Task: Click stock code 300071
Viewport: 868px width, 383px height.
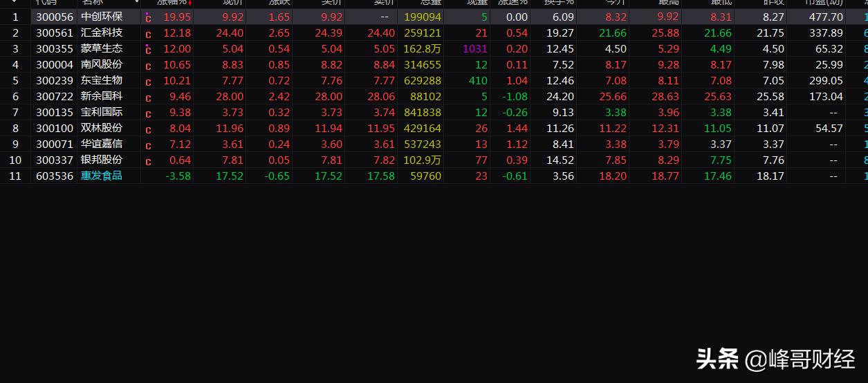Action: click(55, 144)
